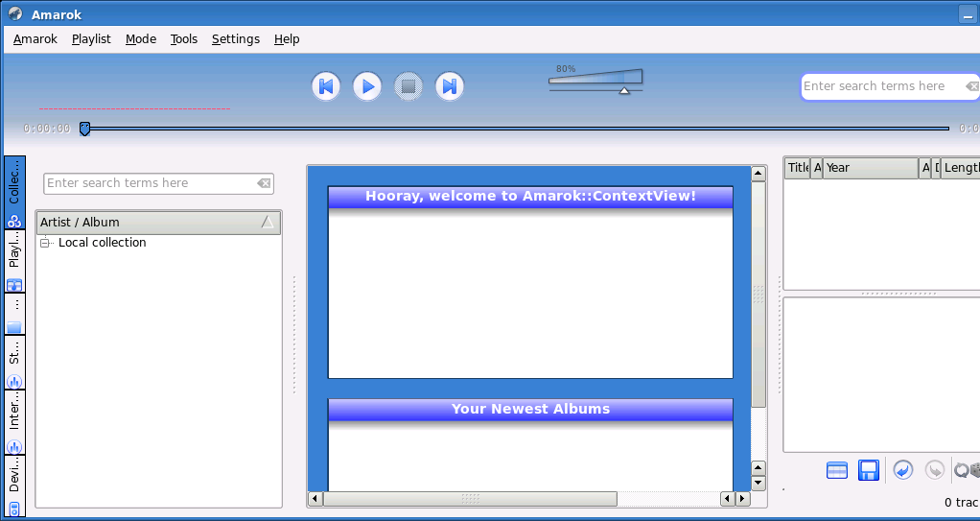
Task: Open the 'Inter...' sidebar tab
Action: 14,422
